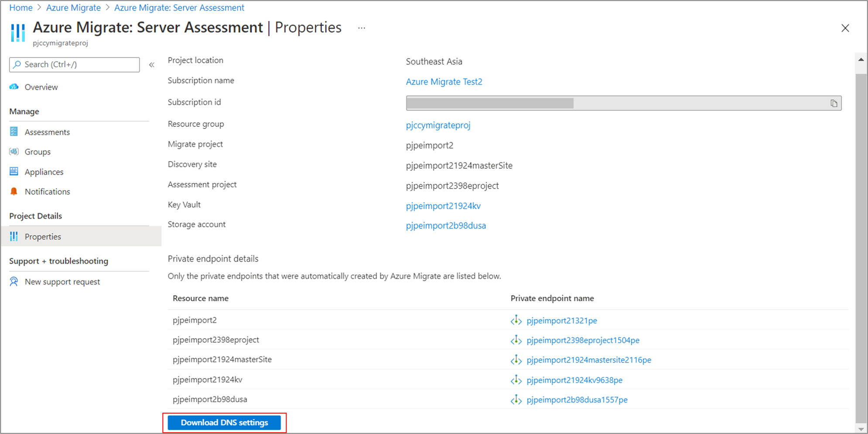Image resolution: width=868 pixels, height=434 pixels.
Task: Click the New support request icon
Action: click(x=14, y=281)
